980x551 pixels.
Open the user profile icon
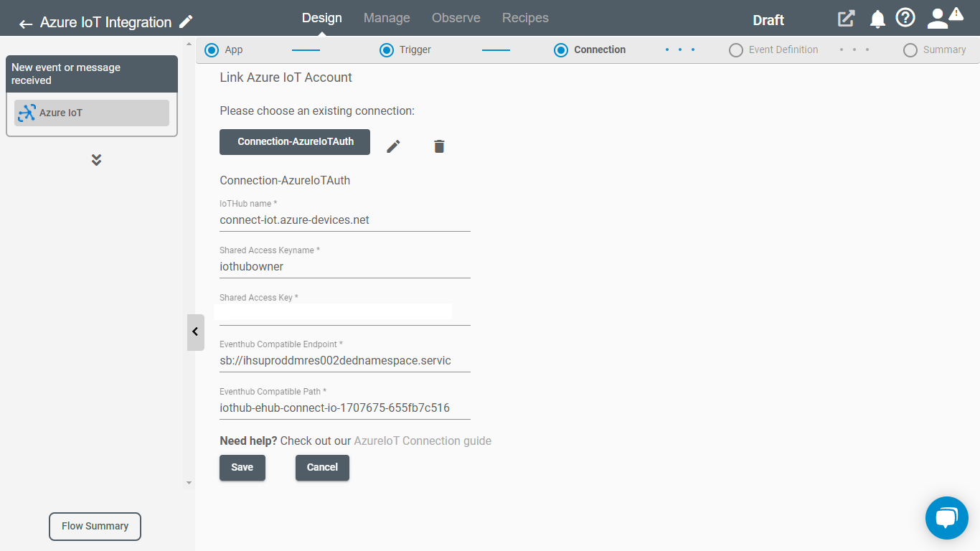937,19
